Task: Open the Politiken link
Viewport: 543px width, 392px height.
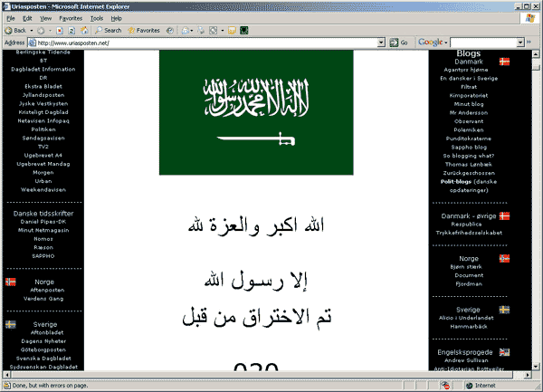Action: click(x=43, y=129)
